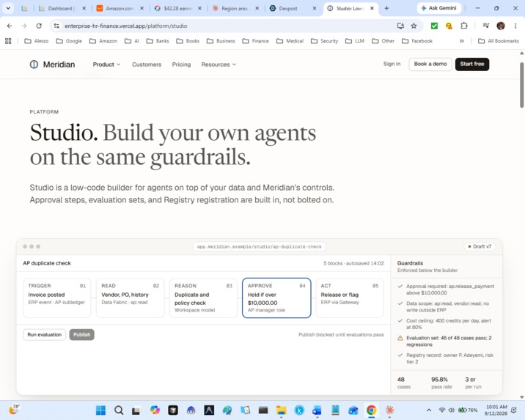The image size is (525, 420).
Task: Open the Security bookmarks folder
Action: click(x=324, y=41)
